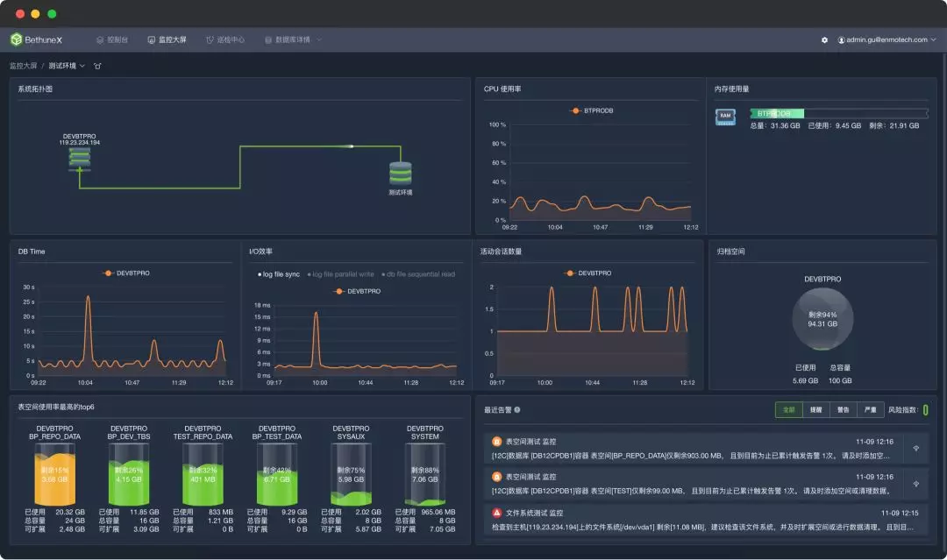The height and width of the screenshot is (560, 947).
Task: Click pin icon on BP_REPO_DATA alert
Action: [x=915, y=448]
